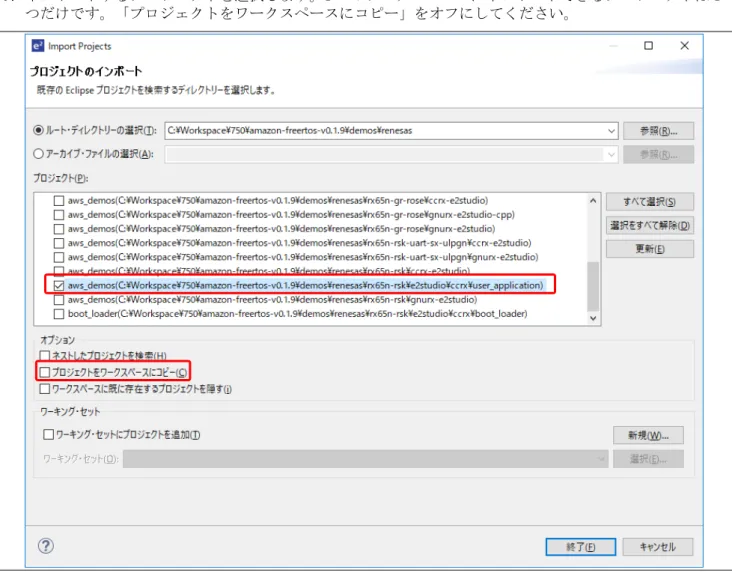Viewport: 732px width, 576px height.
Task: Toggle copy projects into workspace (C) checkbox
Action: tap(45, 372)
